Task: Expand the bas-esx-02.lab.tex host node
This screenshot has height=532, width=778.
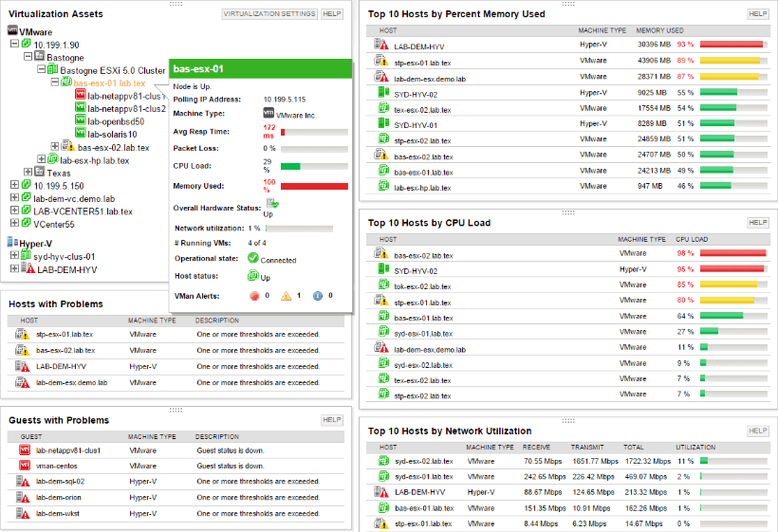Action: (55, 146)
